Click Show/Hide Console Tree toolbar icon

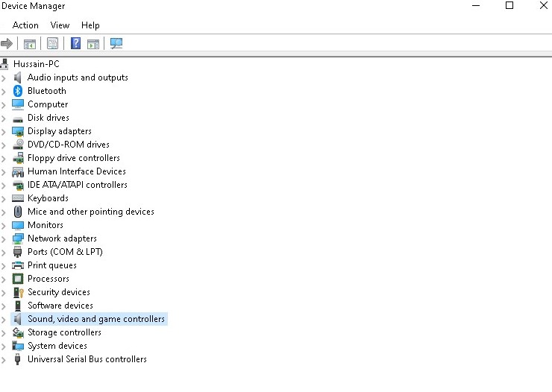30,43
